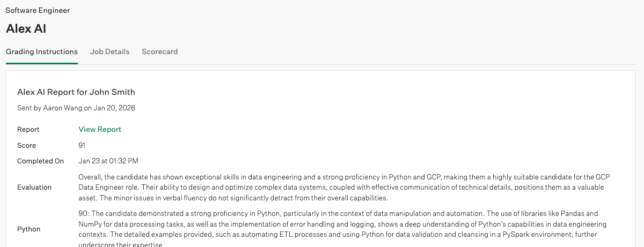Click the Alex AI page heading
644x247 pixels.
click(x=26, y=29)
